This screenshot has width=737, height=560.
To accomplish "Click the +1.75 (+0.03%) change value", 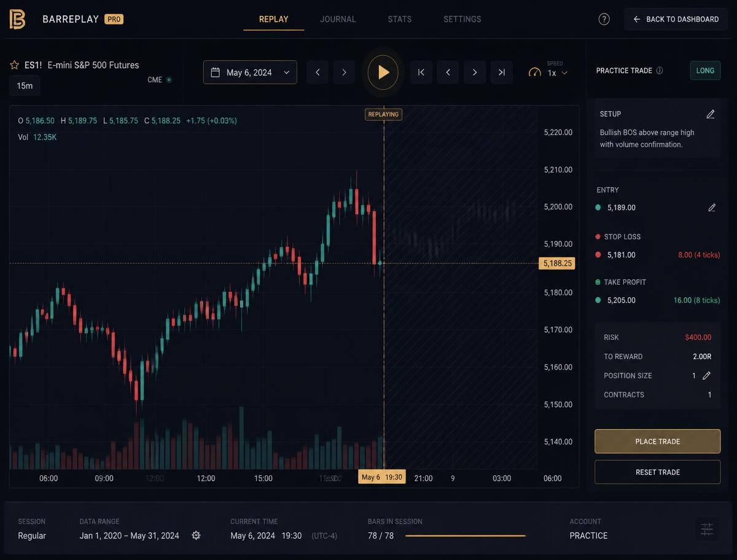I will [x=211, y=120].
